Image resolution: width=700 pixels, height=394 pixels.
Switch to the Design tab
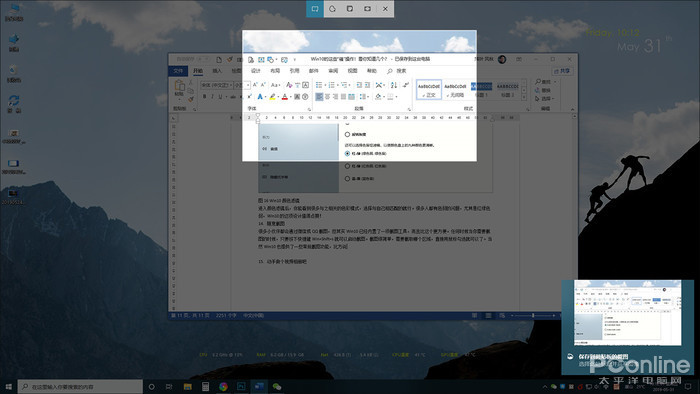[x=256, y=71]
